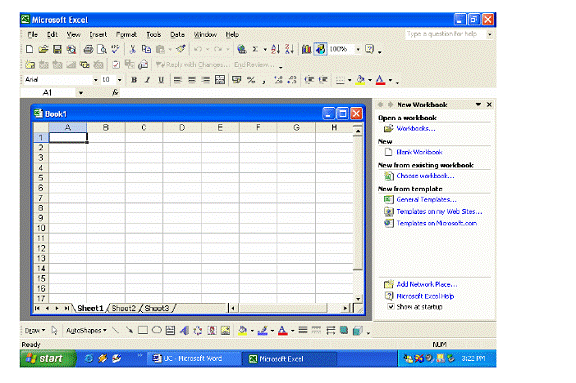Open the Insert menu
This screenshot has height=383, width=576.
(x=98, y=35)
